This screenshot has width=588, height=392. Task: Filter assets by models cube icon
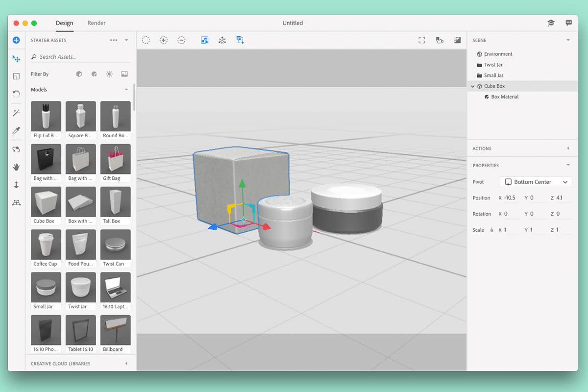click(x=79, y=74)
